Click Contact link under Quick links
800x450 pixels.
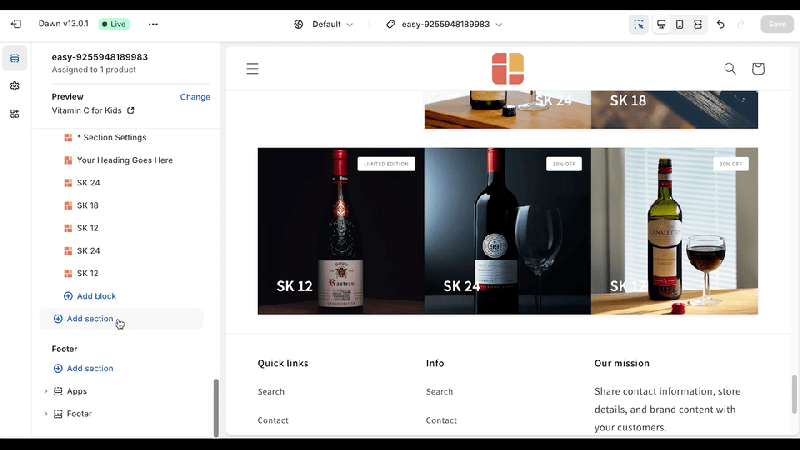point(273,420)
